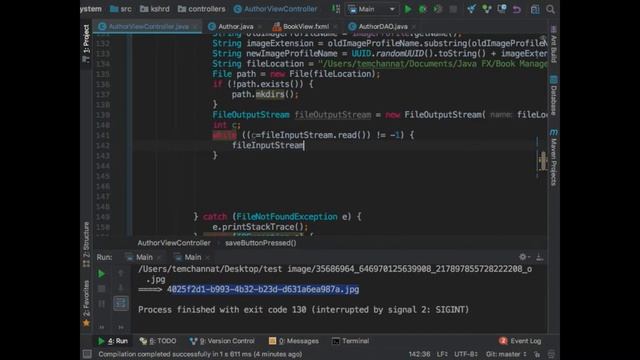Open Run panel gear settings menu
Screen dimensions: 640x360
(523, 257)
